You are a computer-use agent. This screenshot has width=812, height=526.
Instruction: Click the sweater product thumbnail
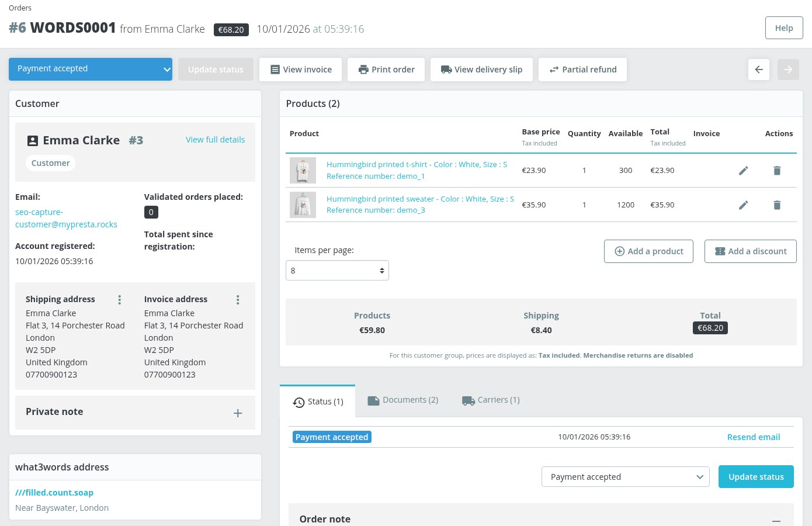303,205
